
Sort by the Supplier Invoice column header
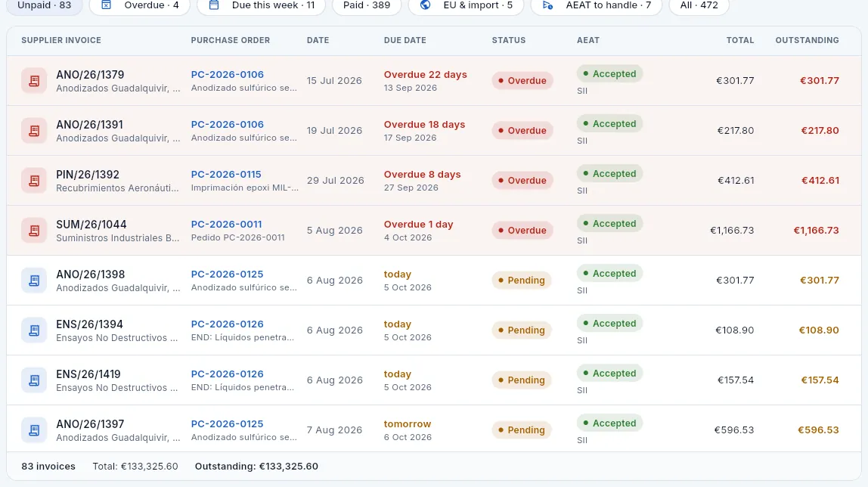[61, 40]
